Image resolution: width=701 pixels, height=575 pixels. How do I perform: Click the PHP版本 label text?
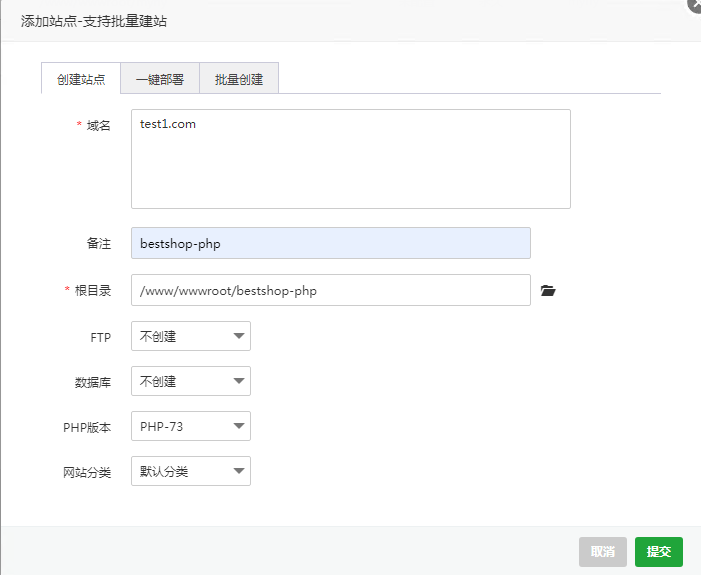pos(87,427)
